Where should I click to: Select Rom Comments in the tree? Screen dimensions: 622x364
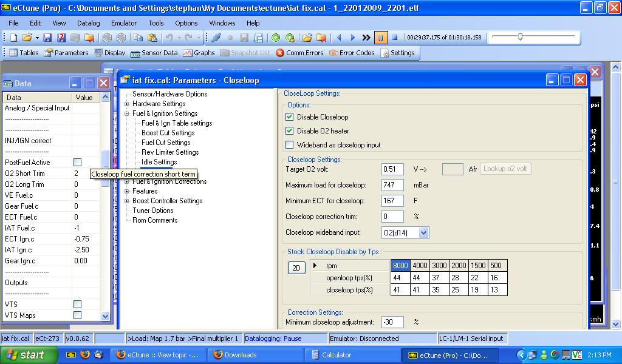coord(155,220)
